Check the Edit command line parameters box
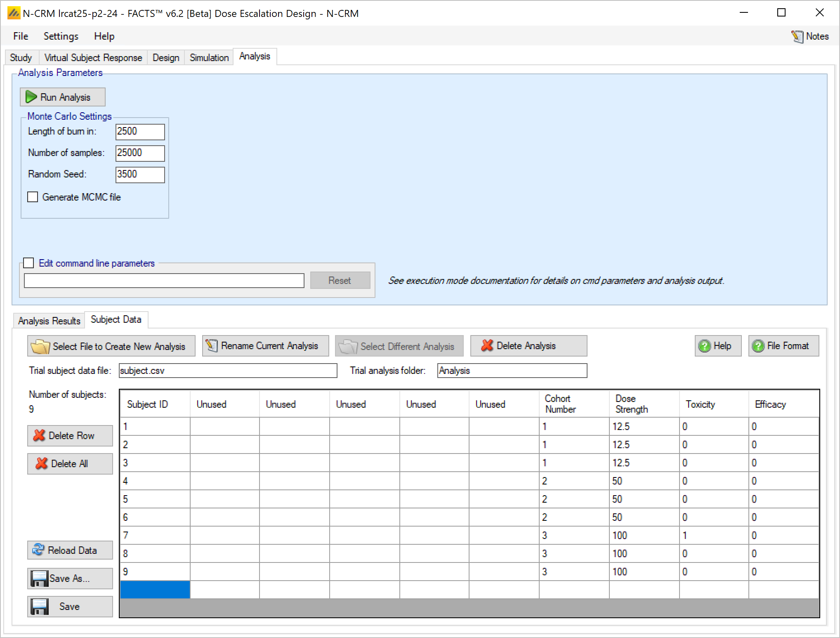Screen dimensions: 840x638 [28, 263]
